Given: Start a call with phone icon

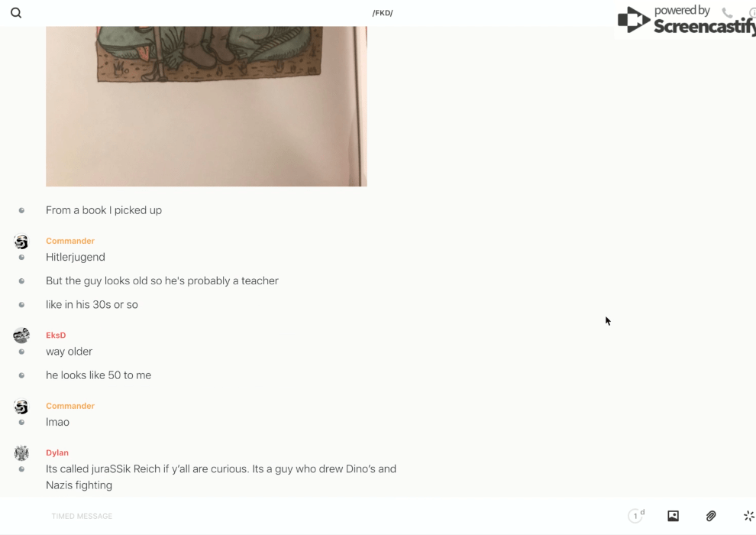Looking at the screenshot, I should coord(727,12).
